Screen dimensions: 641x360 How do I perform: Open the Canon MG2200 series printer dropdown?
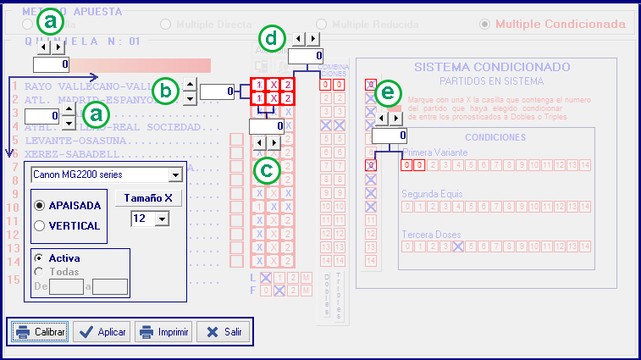coord(175,175)
